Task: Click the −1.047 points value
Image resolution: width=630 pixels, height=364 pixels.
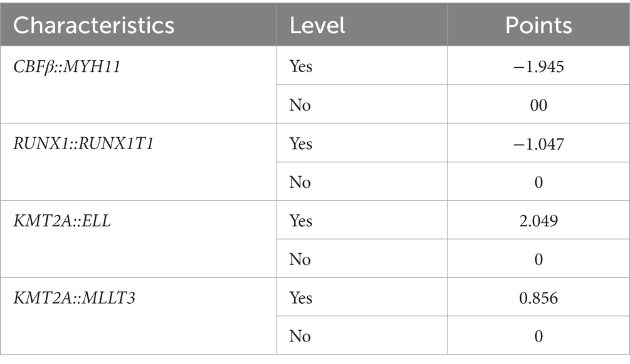Action: pyautogui.click(x=538, y=143)
